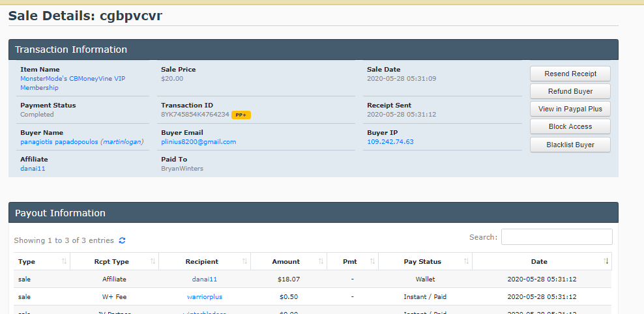Open affiliate danai11 link in Transaction Information
The height and width of the screenshot is (314, 644).
pyautogui.click(x=33, y=168)
